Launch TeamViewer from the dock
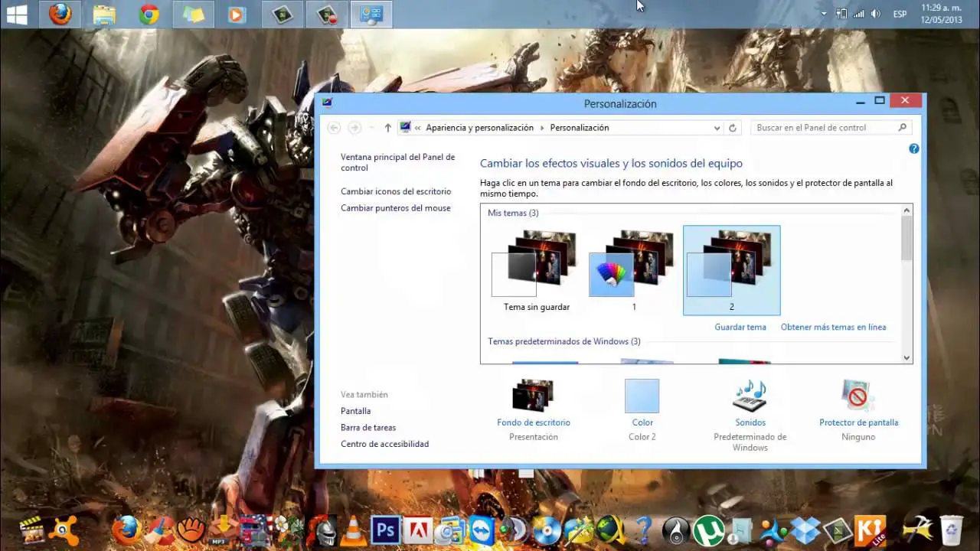The height and width of the screenshot is (551, 980). [482, 530]
